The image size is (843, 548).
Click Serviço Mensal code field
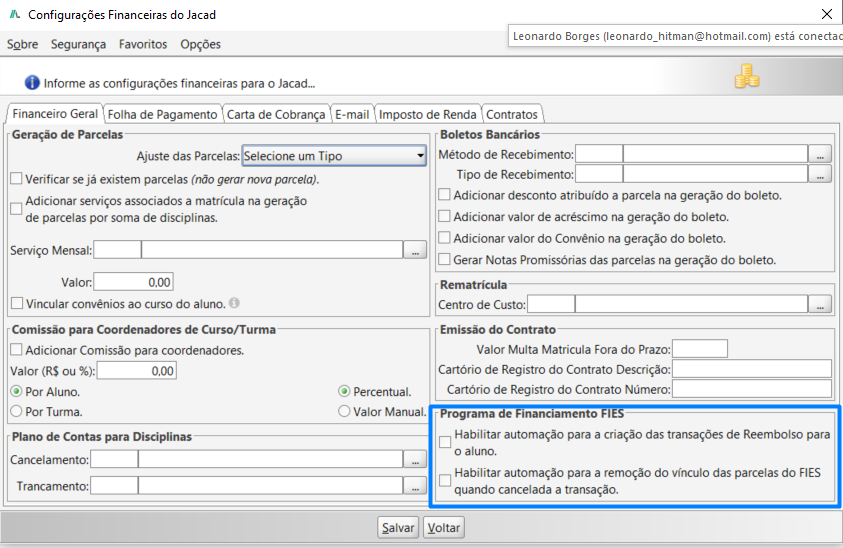117,250
